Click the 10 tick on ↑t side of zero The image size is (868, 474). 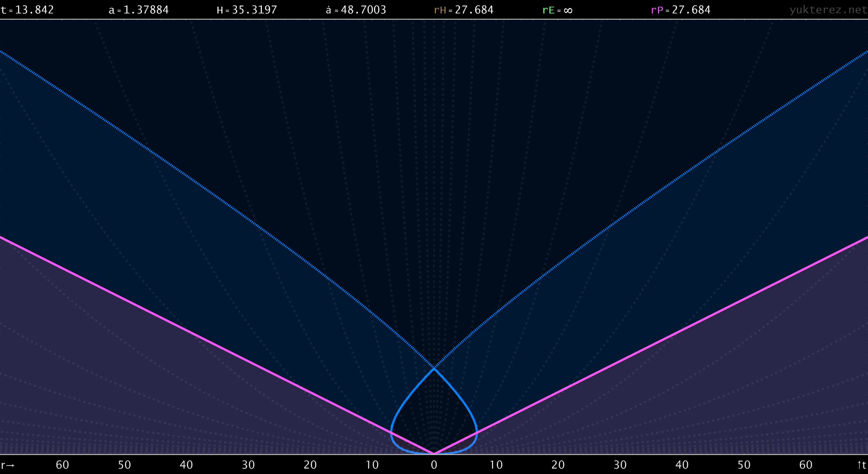[496, 465]
